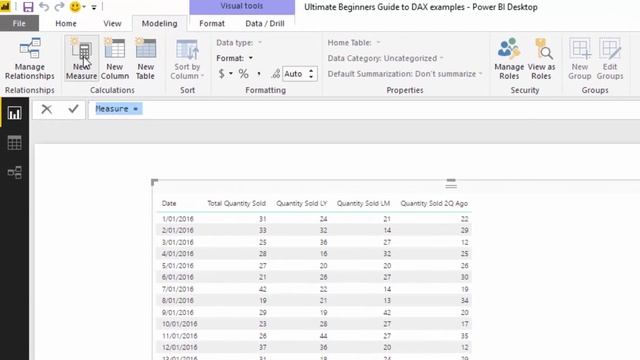Screen dimensions: 640x360
Task: Click the Auto decimal places field
Action: (295, 74)
